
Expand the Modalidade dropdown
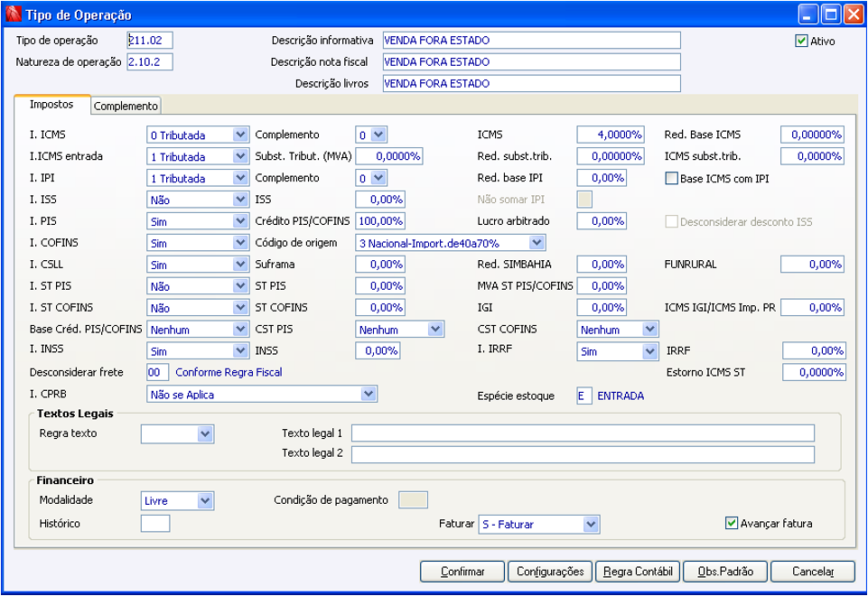(205, 500)
